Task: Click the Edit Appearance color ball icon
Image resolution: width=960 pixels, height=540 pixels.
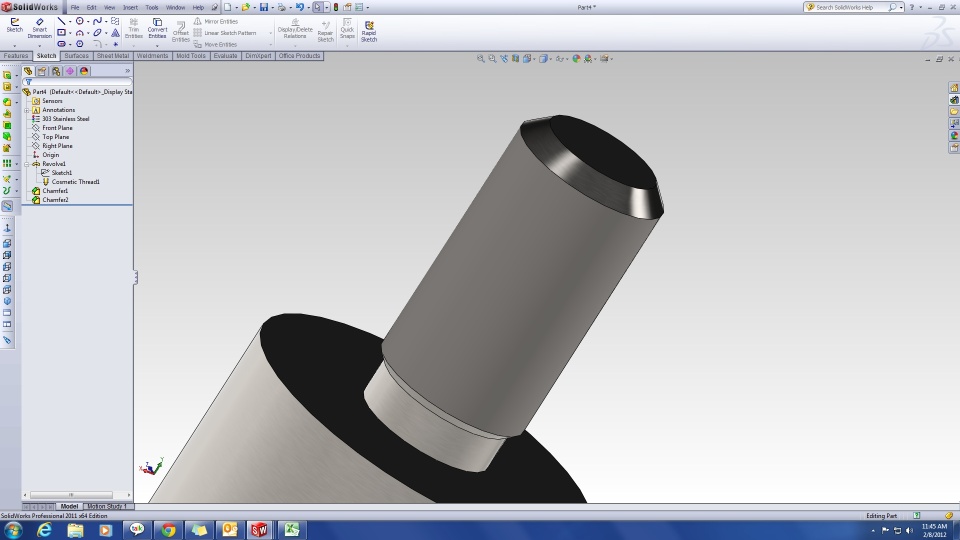Action: 576,59
